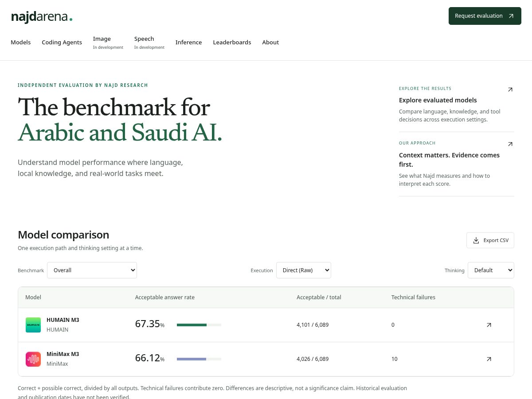
Task: Click the MiniMax M3 model logo
Action: coord(33,359)
